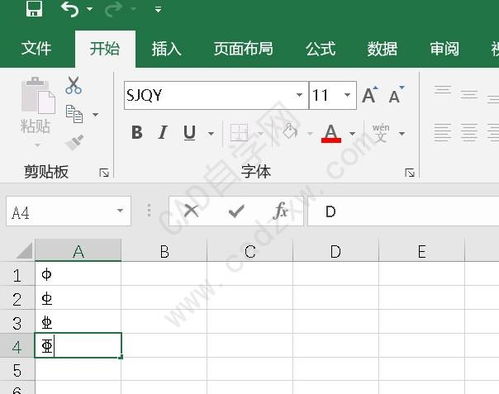Switch to the 审阅 tab

(444, 49)
